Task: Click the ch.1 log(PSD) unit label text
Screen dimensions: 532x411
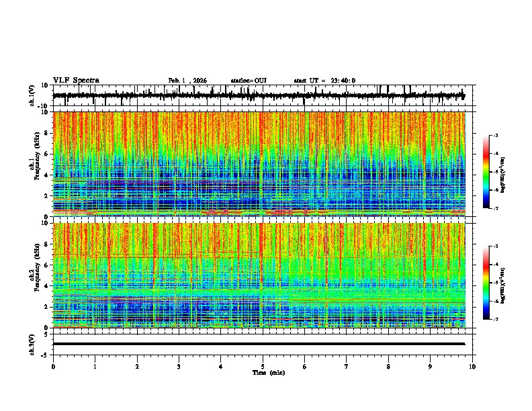Action: (503, 175)
